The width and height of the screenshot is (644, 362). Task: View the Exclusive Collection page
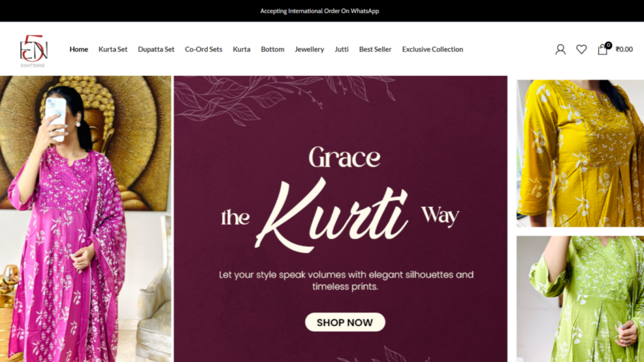(x=433, y=49)
